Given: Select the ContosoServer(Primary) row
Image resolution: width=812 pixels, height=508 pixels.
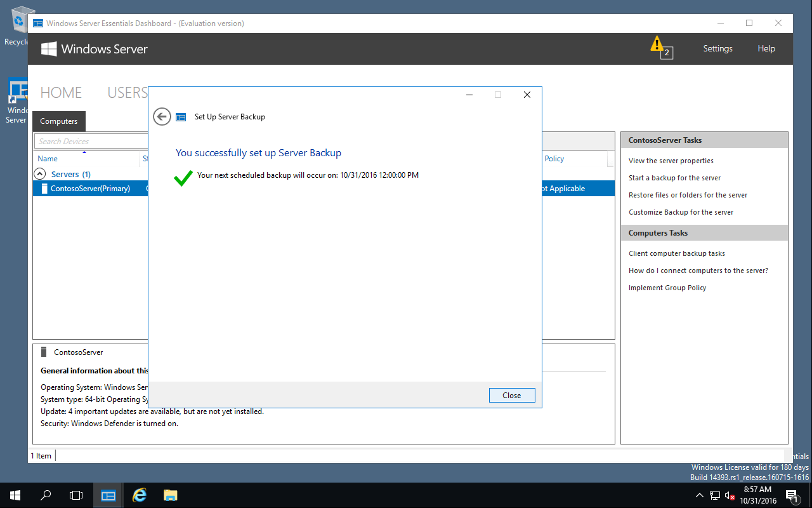Looking at the screenshot, I should coord(324,189).
